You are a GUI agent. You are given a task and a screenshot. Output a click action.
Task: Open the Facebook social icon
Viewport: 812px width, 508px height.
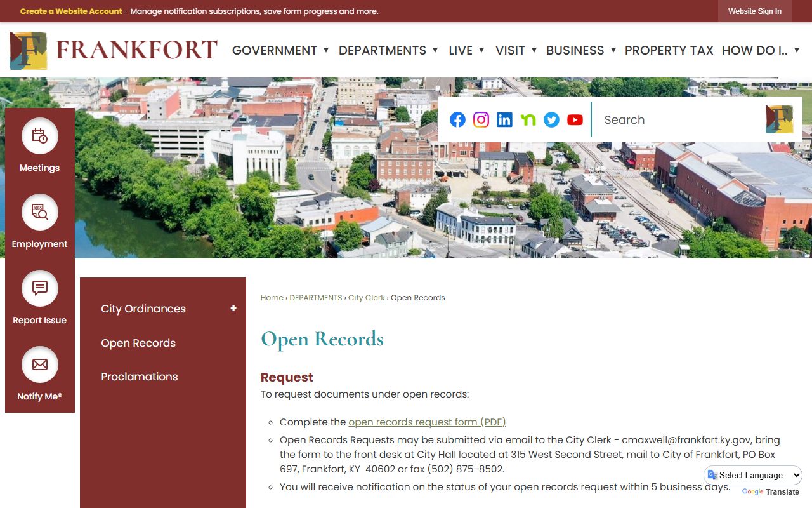click(x=457, y=119)
